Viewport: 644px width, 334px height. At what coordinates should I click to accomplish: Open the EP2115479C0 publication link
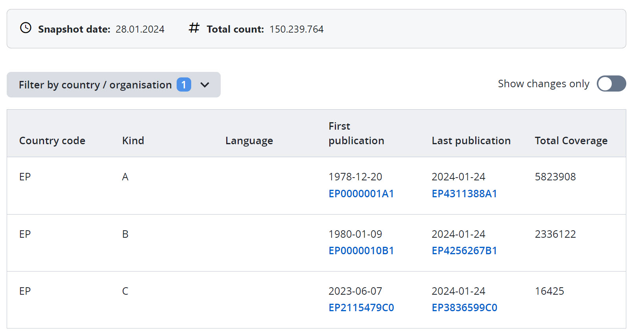(361, 308)
